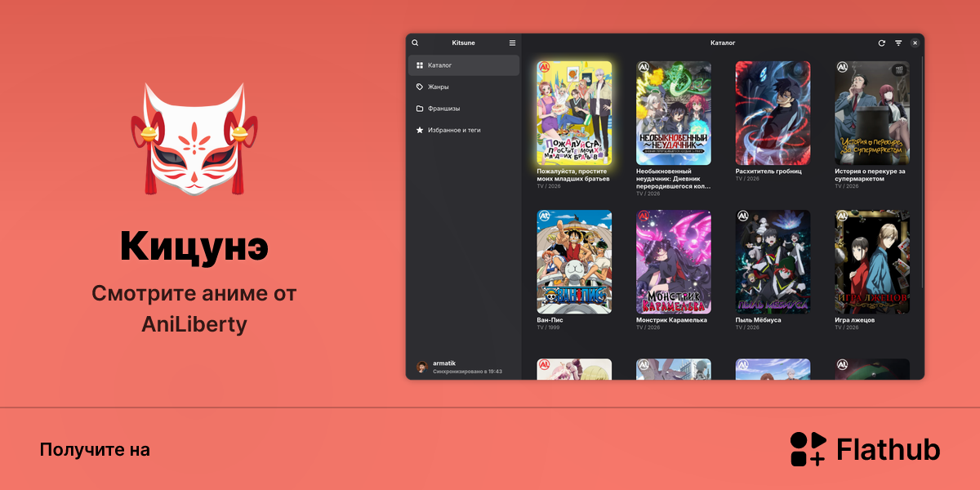Click the star icon beside Избранное и теги

coord(420,130)
